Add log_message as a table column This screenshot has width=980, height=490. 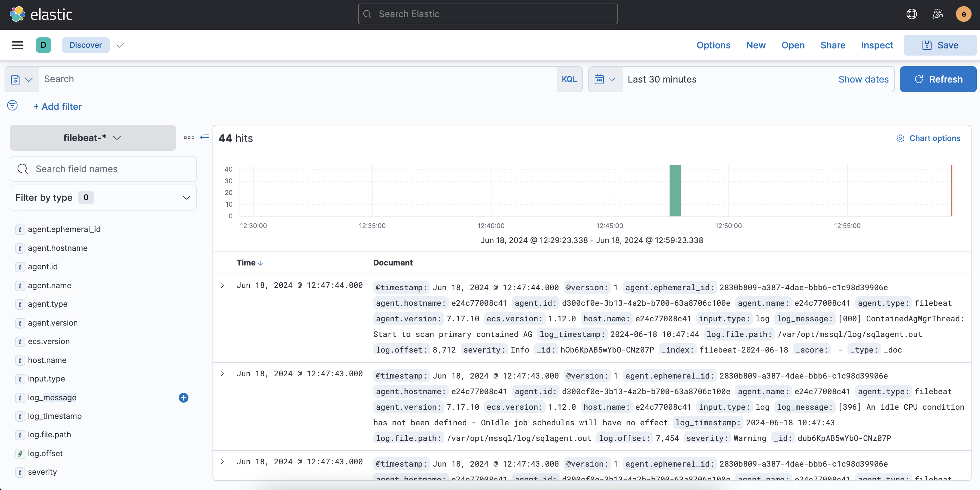coord(183,397)
